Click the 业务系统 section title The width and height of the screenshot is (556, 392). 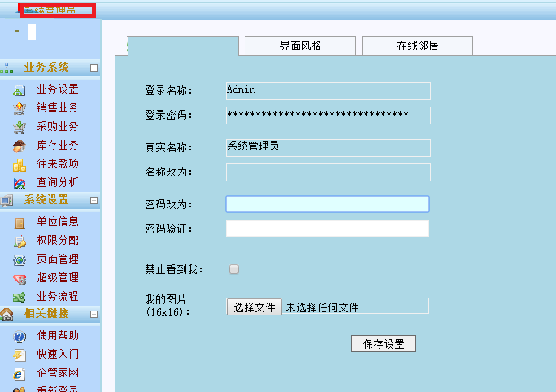tap(46, 67)
